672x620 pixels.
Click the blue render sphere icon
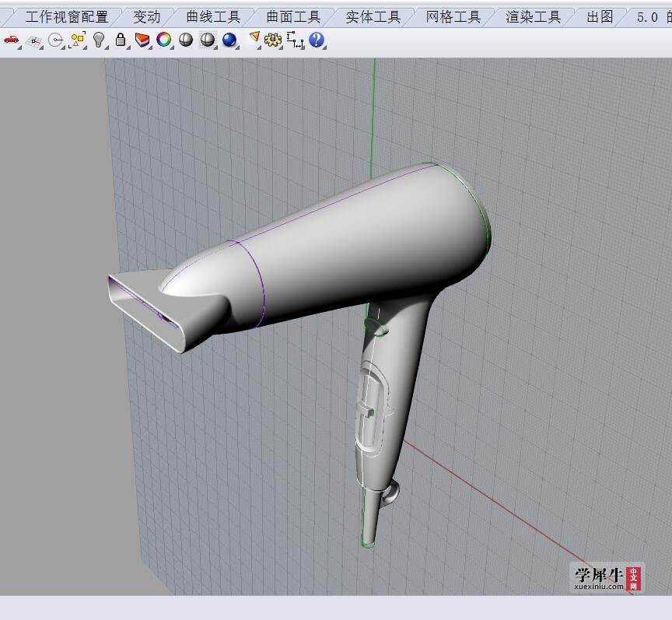230,40
